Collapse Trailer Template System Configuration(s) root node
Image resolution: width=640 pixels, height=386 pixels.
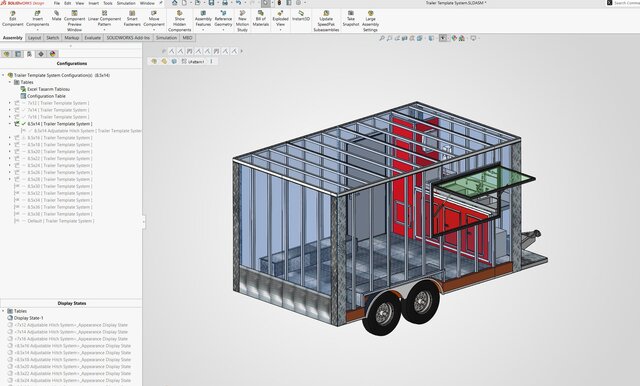click(3, 75)
